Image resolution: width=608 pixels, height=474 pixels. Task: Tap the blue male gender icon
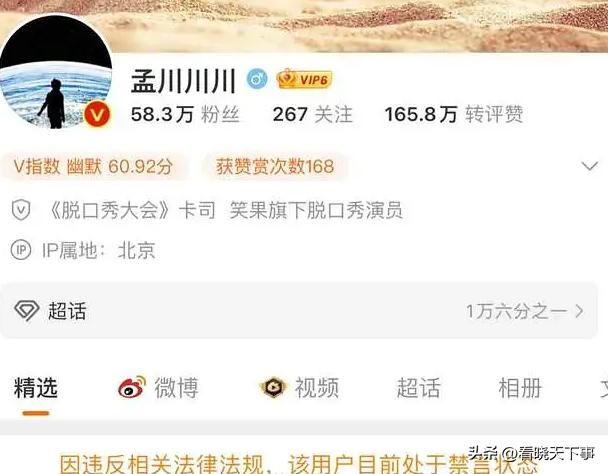257,79
